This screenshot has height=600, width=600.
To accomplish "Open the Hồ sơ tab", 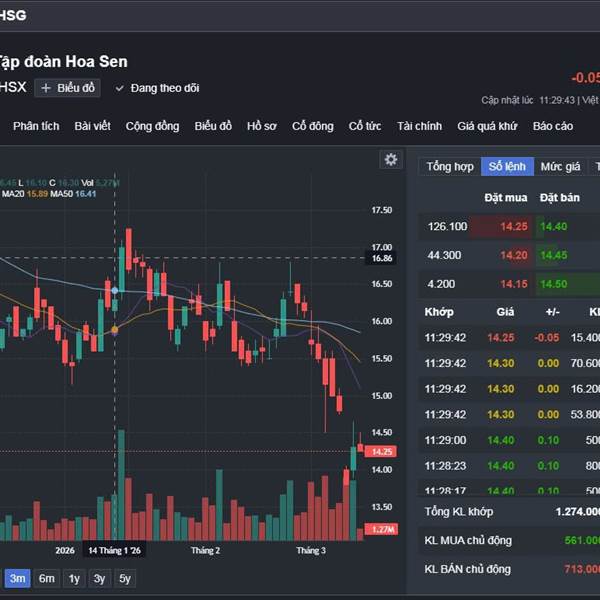I will [261, 126].
